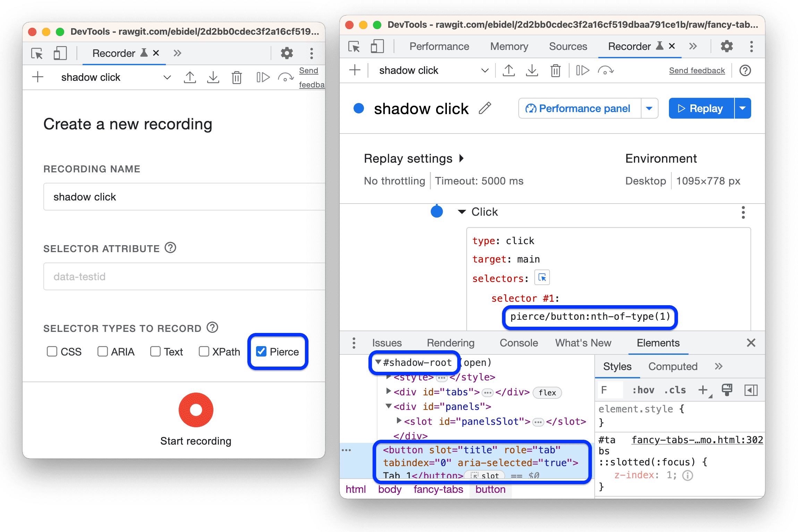Click the pierce/button:nth-of-type(1) selector field
The height and width of the screenshot is (532, 798).
click(x=589, y=317)
